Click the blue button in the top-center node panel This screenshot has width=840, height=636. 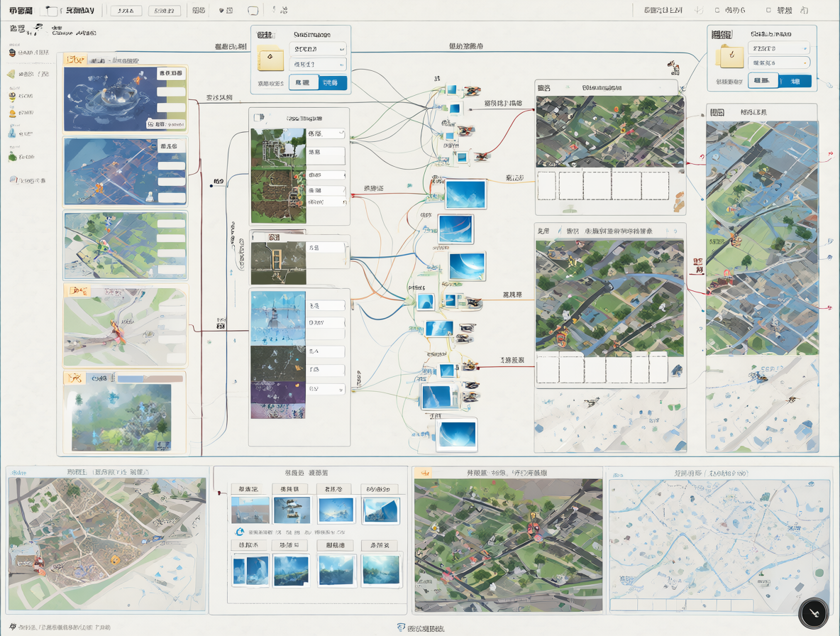332,82
